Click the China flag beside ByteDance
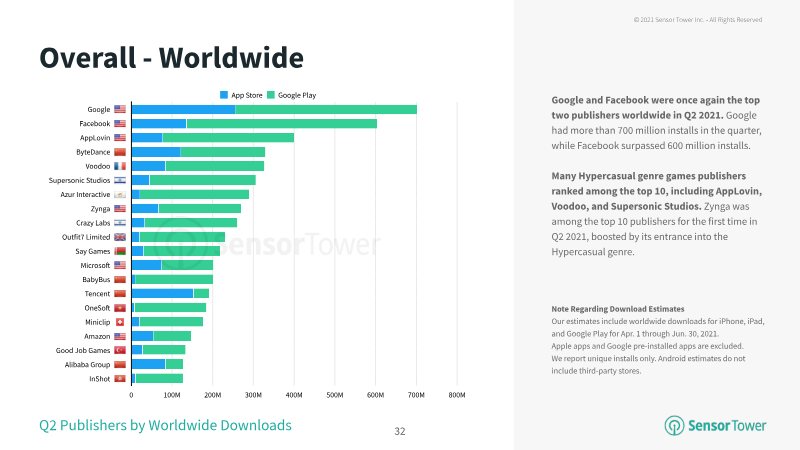This screenshot has height=450, width=800. pos(120,152)
